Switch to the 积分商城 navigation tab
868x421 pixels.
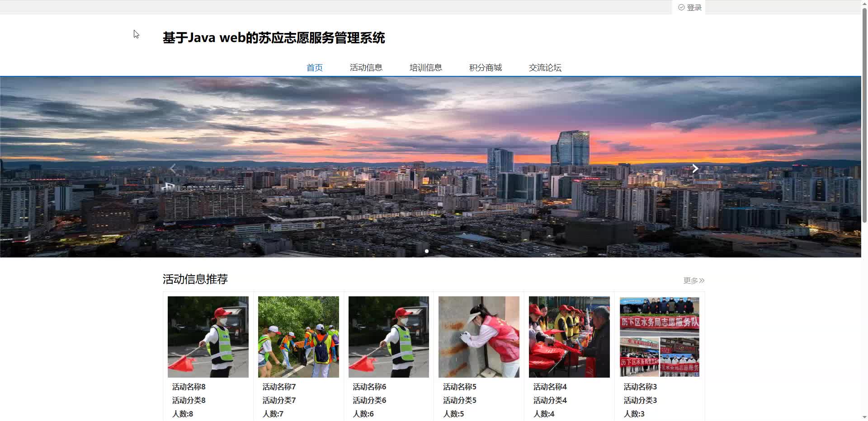click(486, 68)
